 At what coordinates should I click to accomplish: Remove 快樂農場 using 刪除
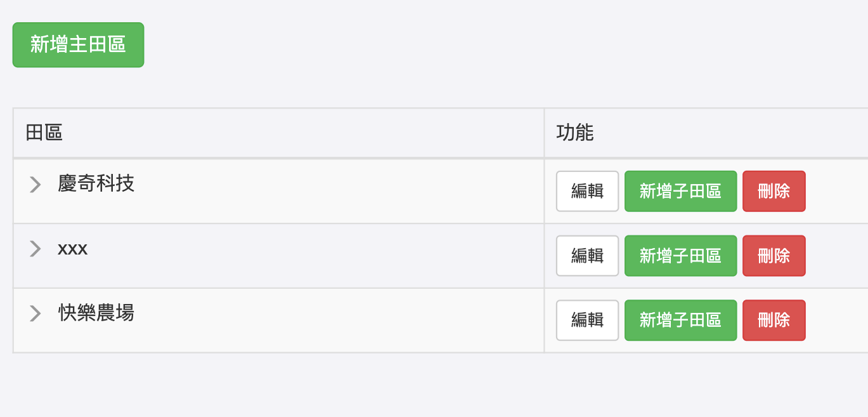point(774,320)
